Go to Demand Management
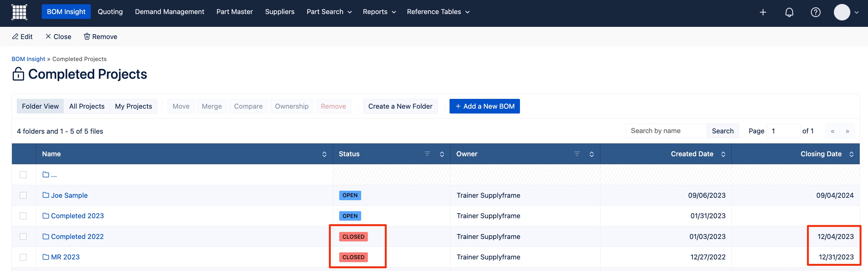The width and height of the screenshot is (868, 271). pos(169,12)
